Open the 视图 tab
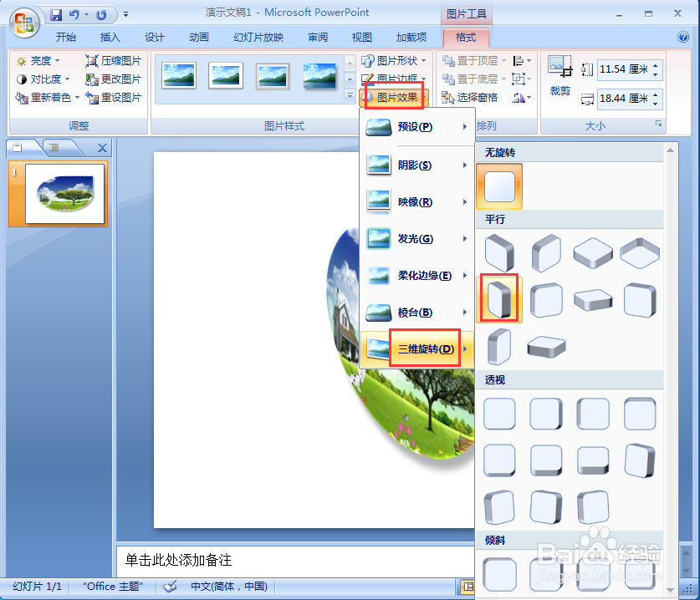Viewport: 700px width, 600px height. (361, 38)
